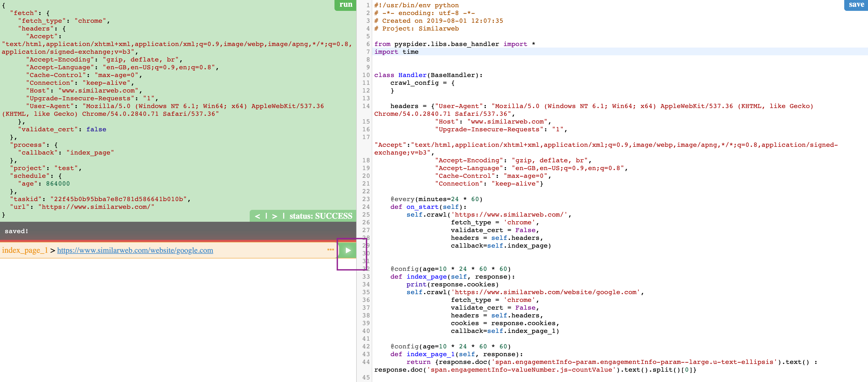Click '# Created on 2019-08-01 12:07:35' comment

(439, 21)
